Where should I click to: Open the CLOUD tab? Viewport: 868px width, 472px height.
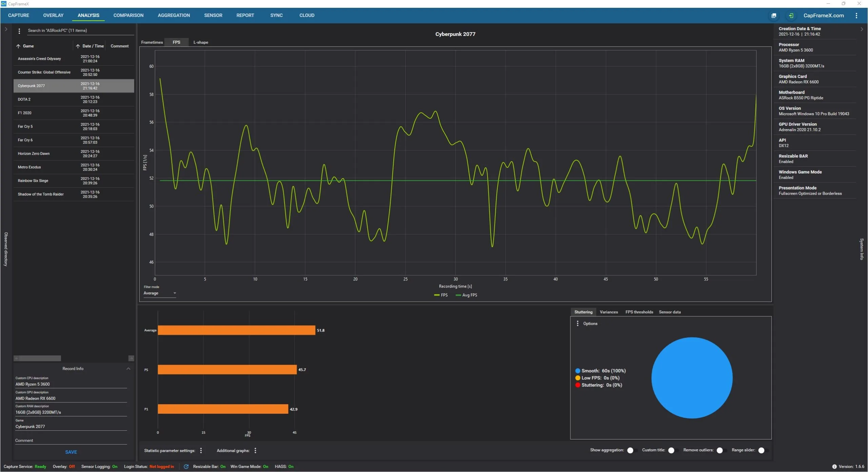click(x=307, y=16)
